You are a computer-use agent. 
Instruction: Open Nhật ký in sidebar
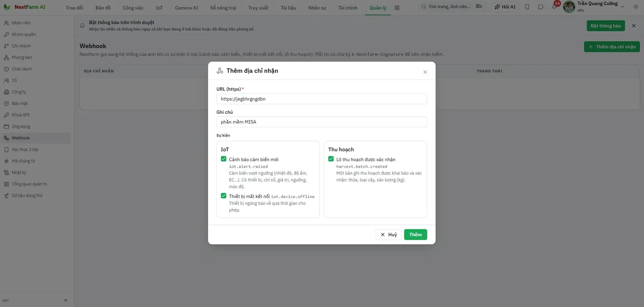[x=36, y=173]
